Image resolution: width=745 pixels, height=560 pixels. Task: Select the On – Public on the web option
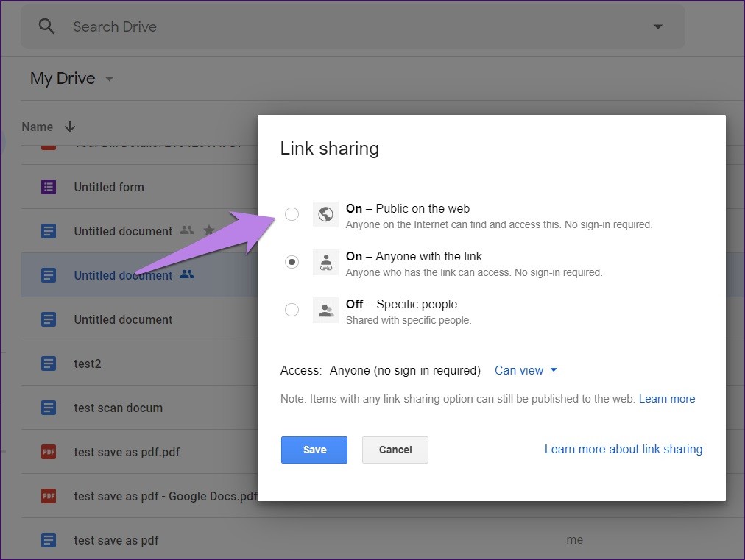tap(292, 214)
